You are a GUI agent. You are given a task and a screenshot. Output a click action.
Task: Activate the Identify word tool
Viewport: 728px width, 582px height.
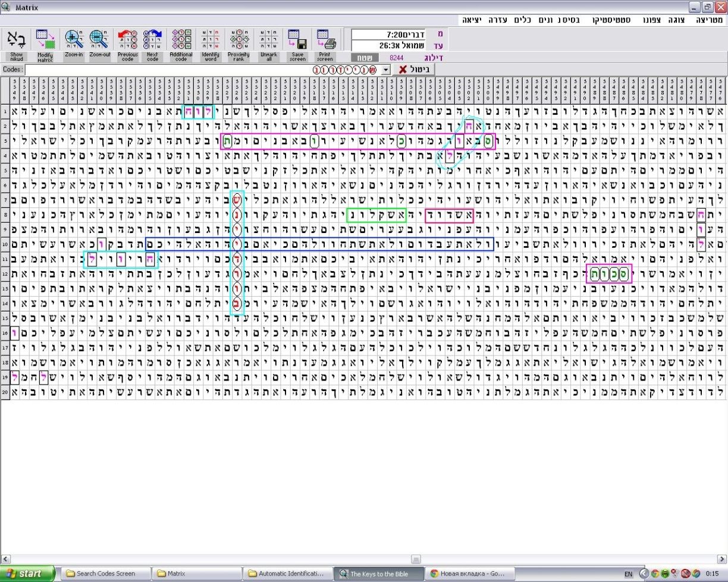point(211,40)
